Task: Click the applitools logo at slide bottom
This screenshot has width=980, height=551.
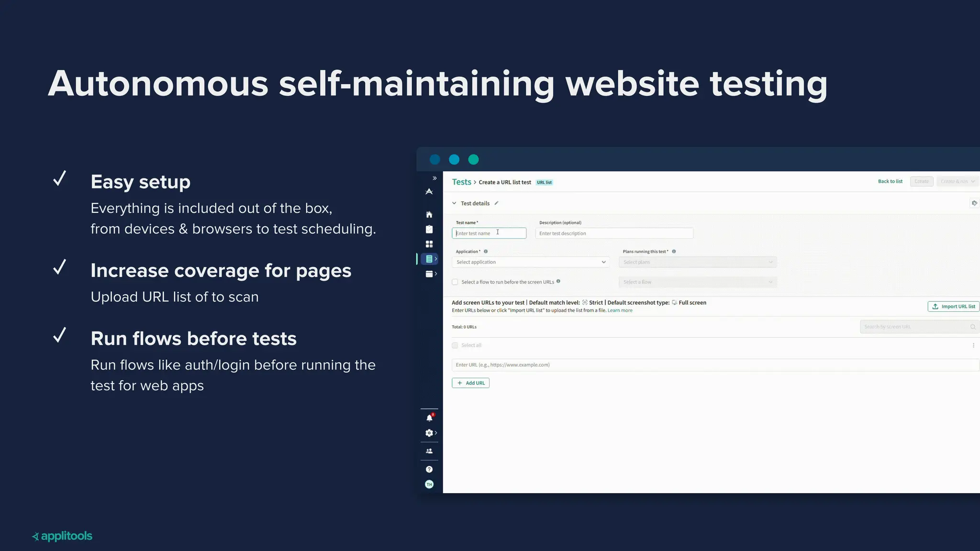Action: tap(62, 536)
